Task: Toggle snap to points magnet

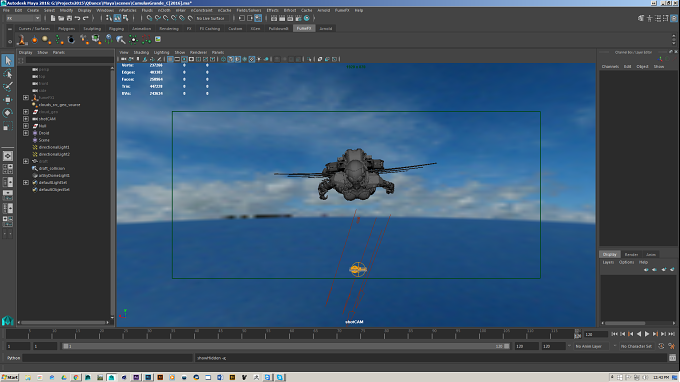Action: [166, 18]
